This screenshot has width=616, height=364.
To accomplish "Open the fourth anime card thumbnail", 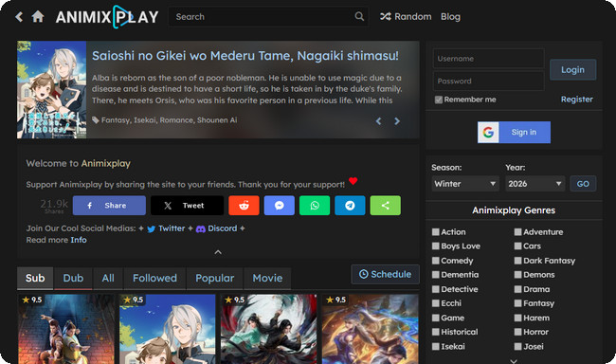I will click(x=370, y=329).
